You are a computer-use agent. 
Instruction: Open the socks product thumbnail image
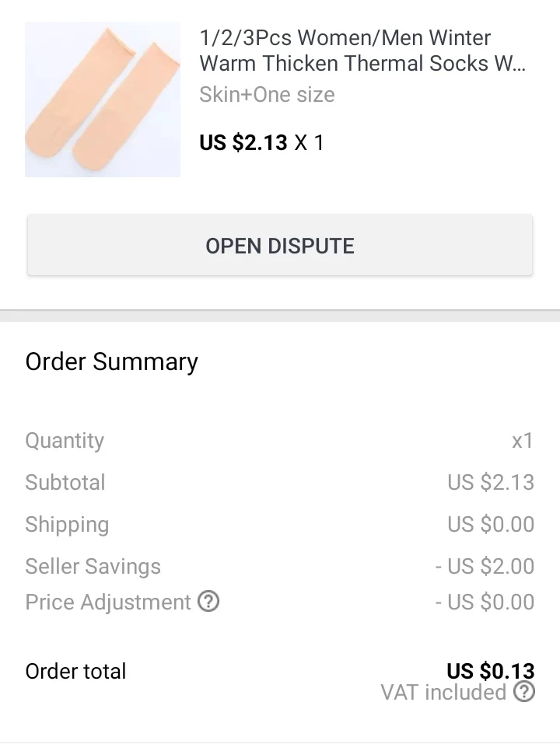tap(103, 100)
